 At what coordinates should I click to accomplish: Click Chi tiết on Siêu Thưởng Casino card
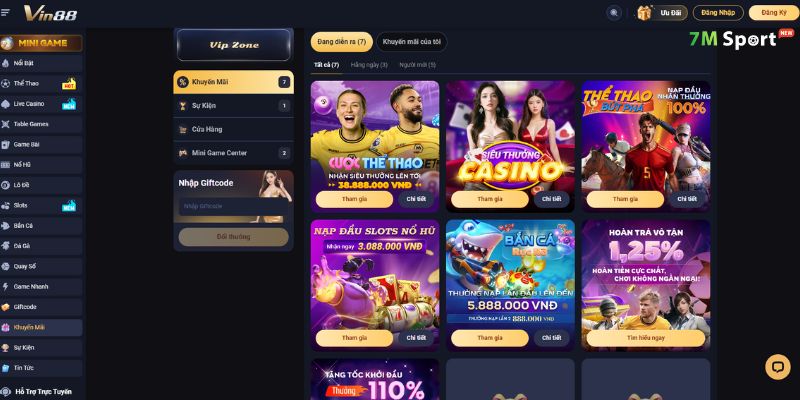(x=552, y=199)
